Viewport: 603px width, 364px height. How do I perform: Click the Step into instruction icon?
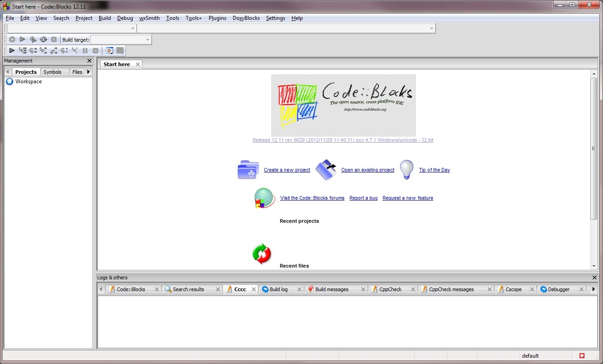(x=75, y=51)
